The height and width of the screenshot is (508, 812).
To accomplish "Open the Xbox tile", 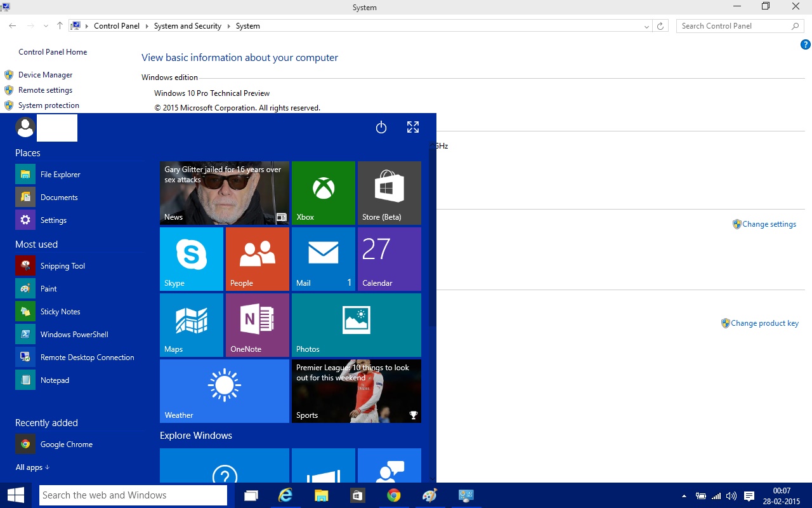I will pyautogui.click(x=323, y=193).
